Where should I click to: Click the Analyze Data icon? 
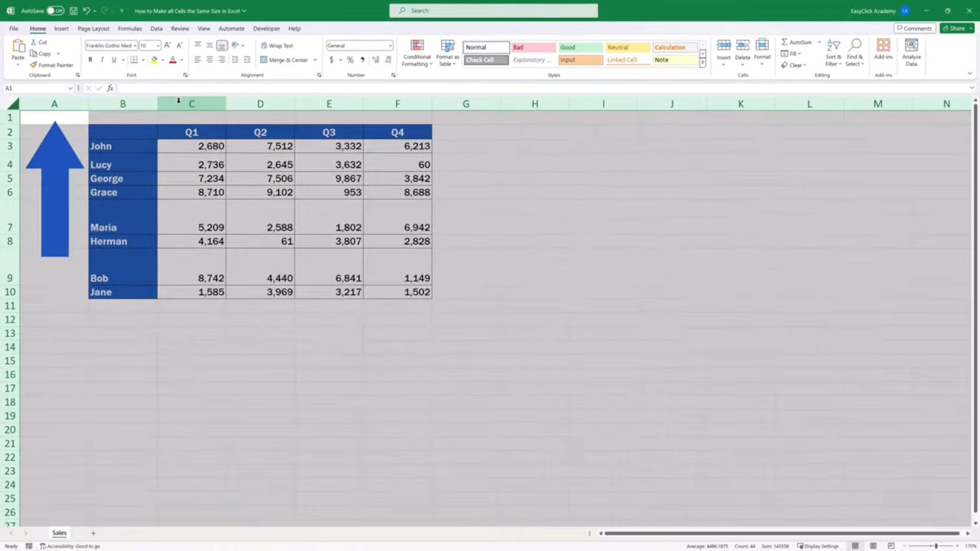(x=911, y=46)
